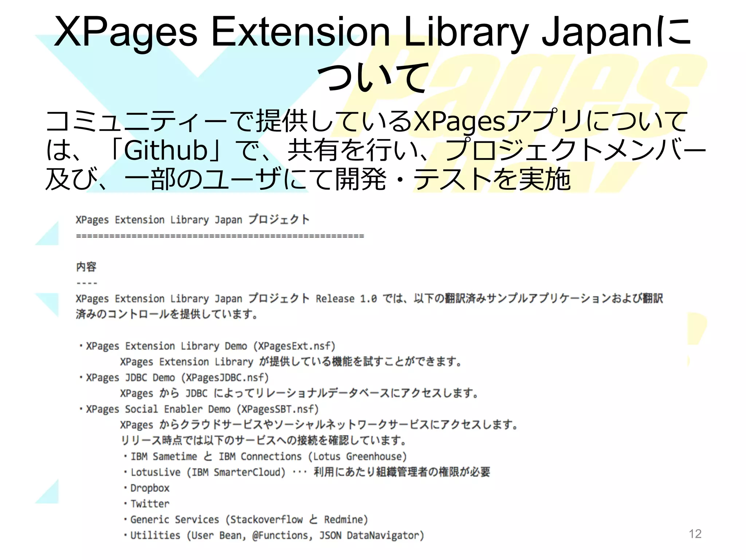The height and width of the screenshot is (560, 746).
Task: Click the bullet 'Utilities (User Bean, @Functions, JSON DataNavigator)'
Action: coord(274,536)
